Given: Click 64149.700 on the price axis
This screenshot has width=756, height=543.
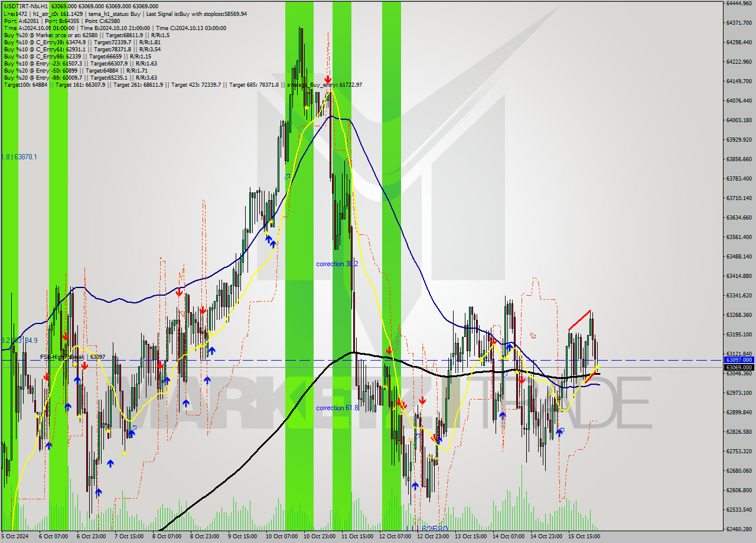Looking at the screenshot, I should pos(739,81).
